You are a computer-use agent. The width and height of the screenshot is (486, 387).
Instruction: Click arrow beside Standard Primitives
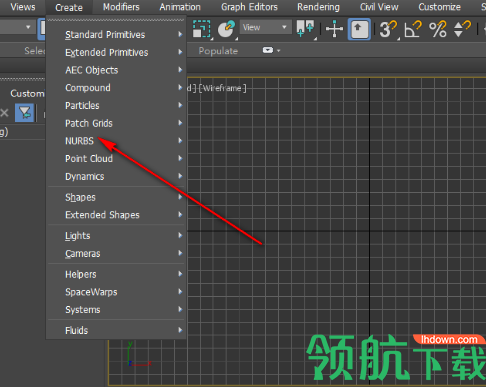coord(180,34)
